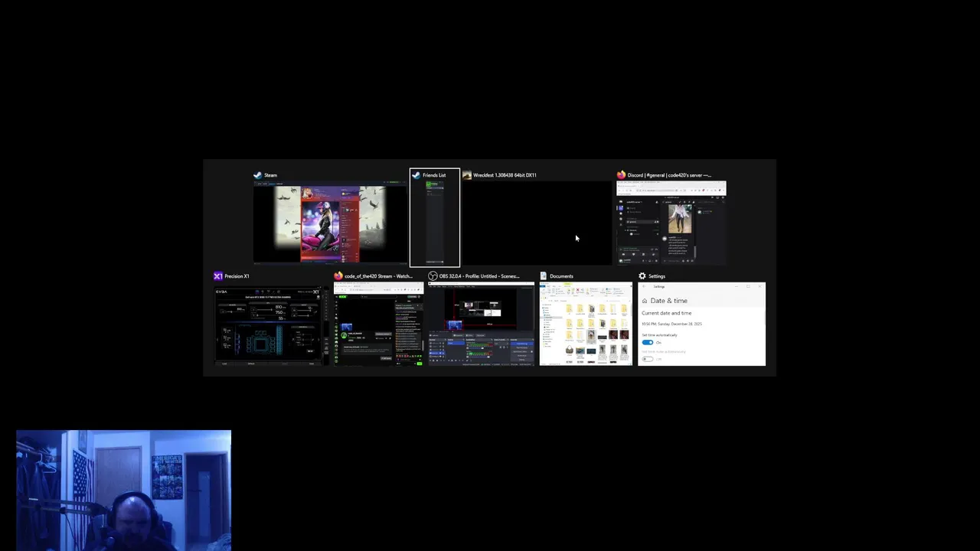Viewport: 980px width, 551px height.
Task: Click the "Discord | #general | code420's server" title
Action: 670,175
